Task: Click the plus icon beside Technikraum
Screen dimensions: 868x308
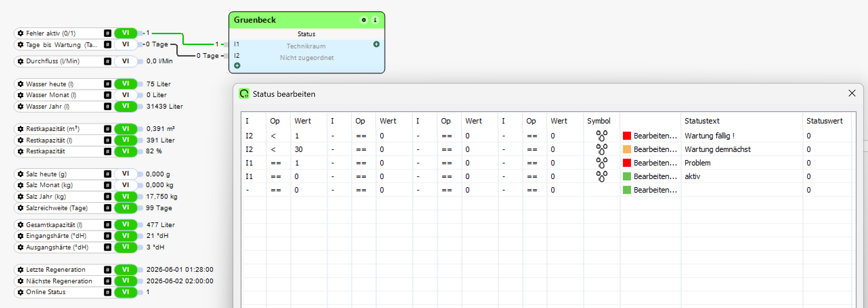Action: coord(376,44)
